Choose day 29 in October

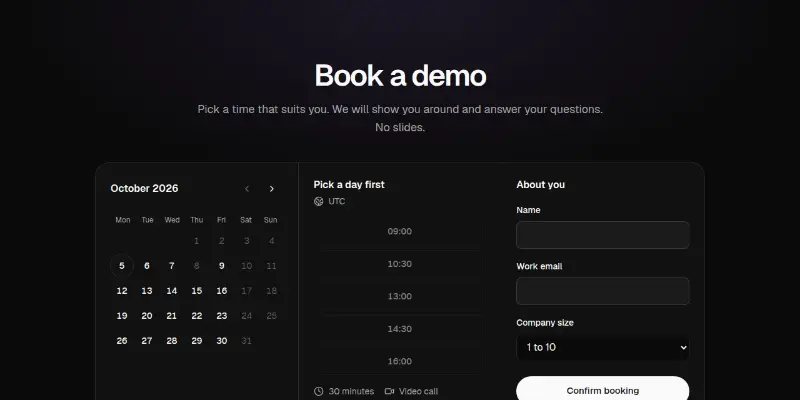[197, 341]
